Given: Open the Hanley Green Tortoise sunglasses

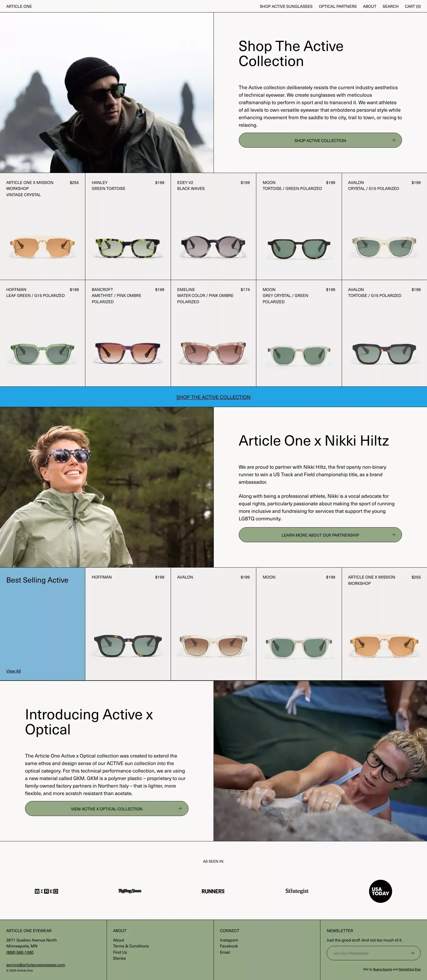Looking at the screenshot, I should 128,226.
